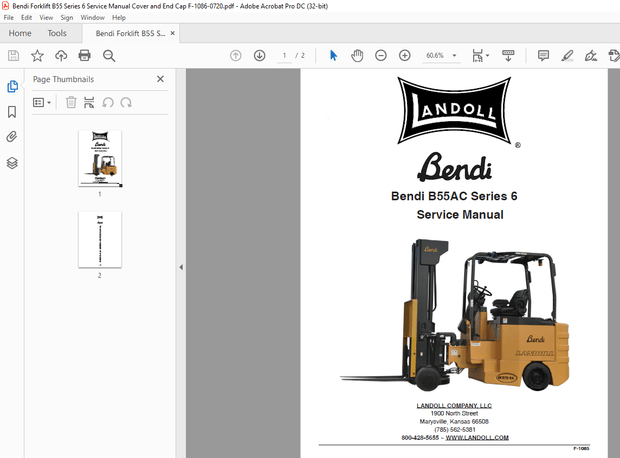620x458 pixels.
Task: Open thumbnail options dropdown menu
Action: tap(42, 103)
